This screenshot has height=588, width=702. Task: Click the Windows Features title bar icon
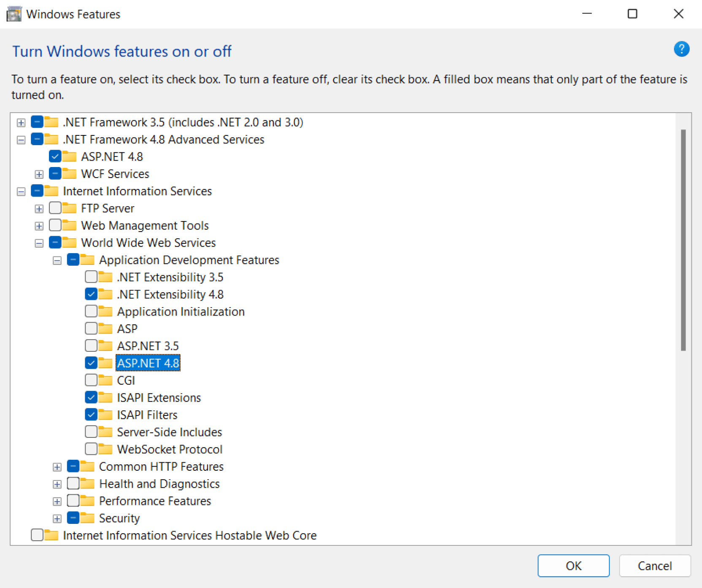point(14,14)
